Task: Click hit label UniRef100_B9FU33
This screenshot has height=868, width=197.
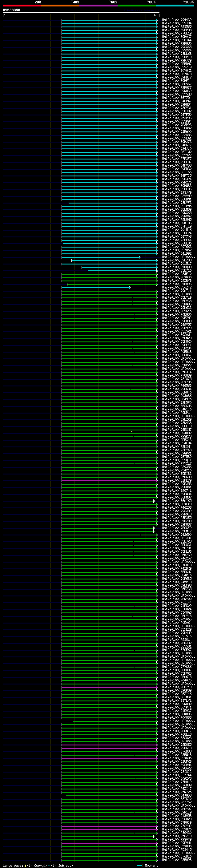Action: click(x=177, y=321)
